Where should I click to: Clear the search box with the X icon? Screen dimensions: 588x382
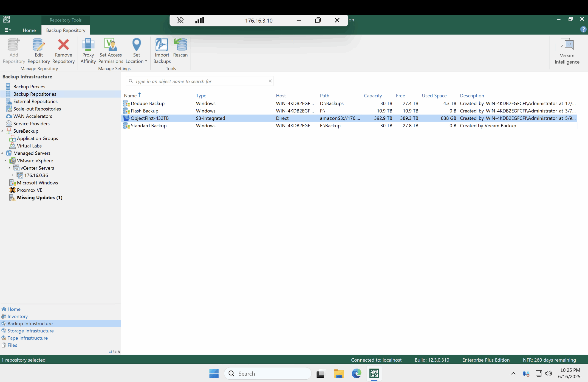[x=270, y=81]
